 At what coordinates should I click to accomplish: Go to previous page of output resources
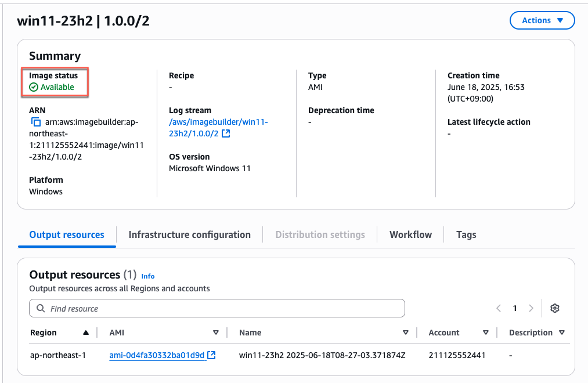point(499,308)
